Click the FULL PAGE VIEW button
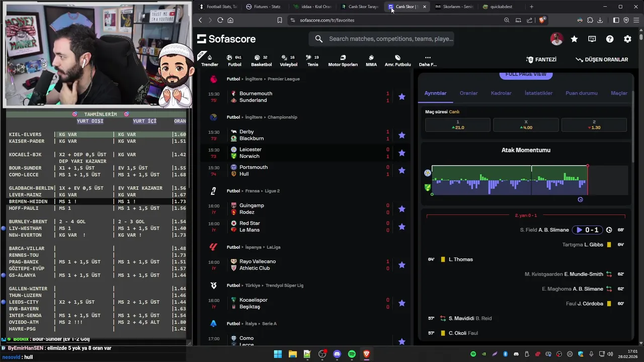The height and width of the screenshot is (362, 644). (x=526, y=74)
